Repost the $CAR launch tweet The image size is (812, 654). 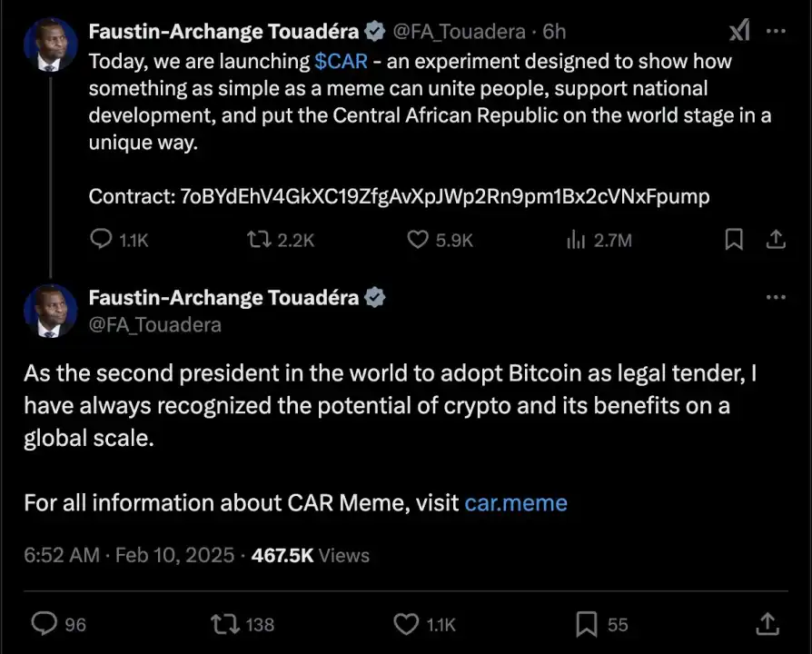tap(261, 239)
